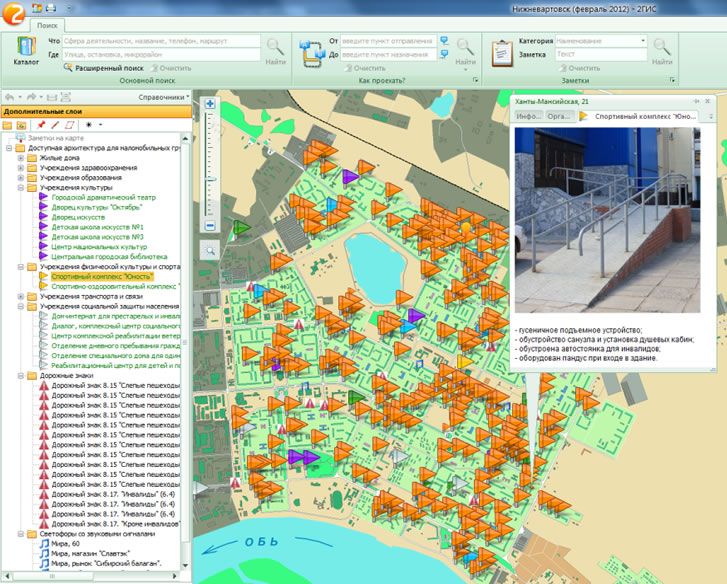Screen dimensions: 727x584
Task: Click the tree's vertical scrollbar down arrow
Action: [x=185, y=565]
